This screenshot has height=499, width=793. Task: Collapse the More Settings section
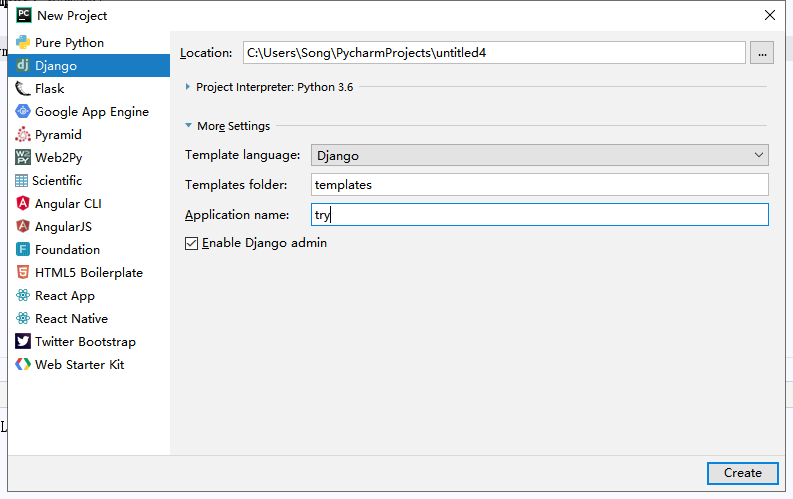[188, 125]
